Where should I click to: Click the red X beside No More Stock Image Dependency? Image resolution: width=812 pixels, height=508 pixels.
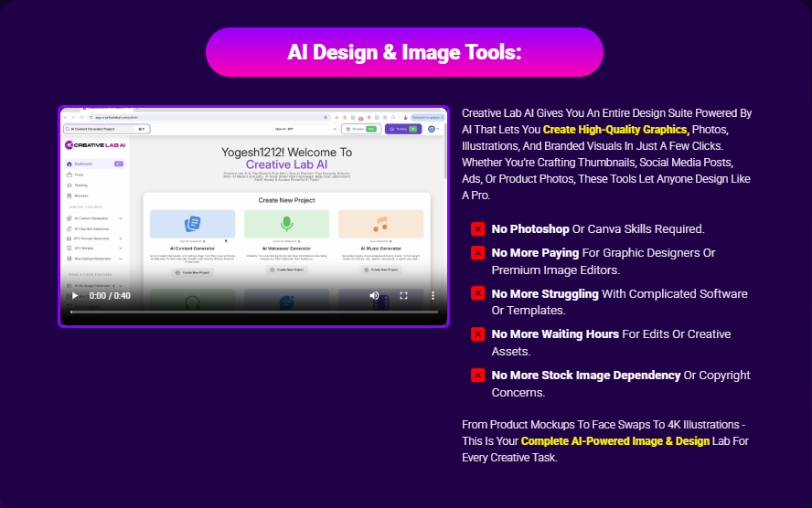[477, 375]
